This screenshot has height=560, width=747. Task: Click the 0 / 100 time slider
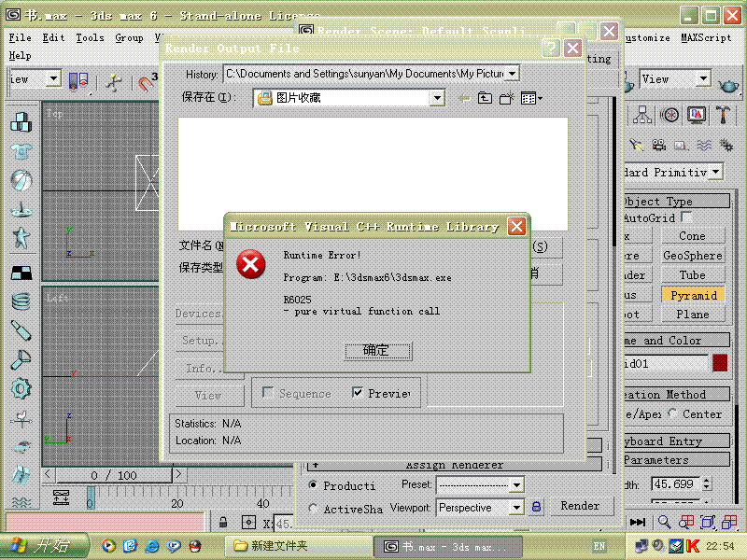tap(113, 475)
